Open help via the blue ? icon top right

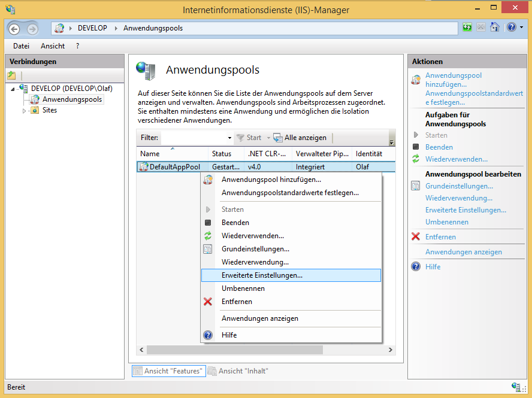[x=511, y=27]
